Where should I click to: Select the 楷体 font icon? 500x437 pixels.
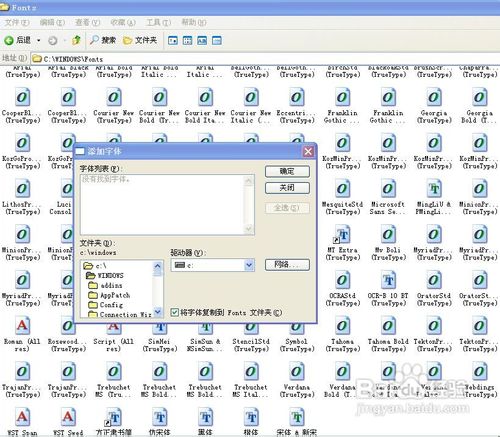[251, 417]
